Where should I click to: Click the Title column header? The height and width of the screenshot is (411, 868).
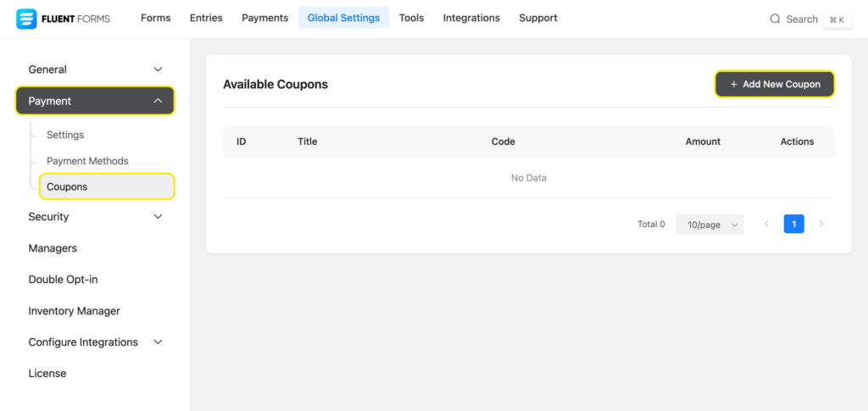pyautogui.click(x=307, y=142)
